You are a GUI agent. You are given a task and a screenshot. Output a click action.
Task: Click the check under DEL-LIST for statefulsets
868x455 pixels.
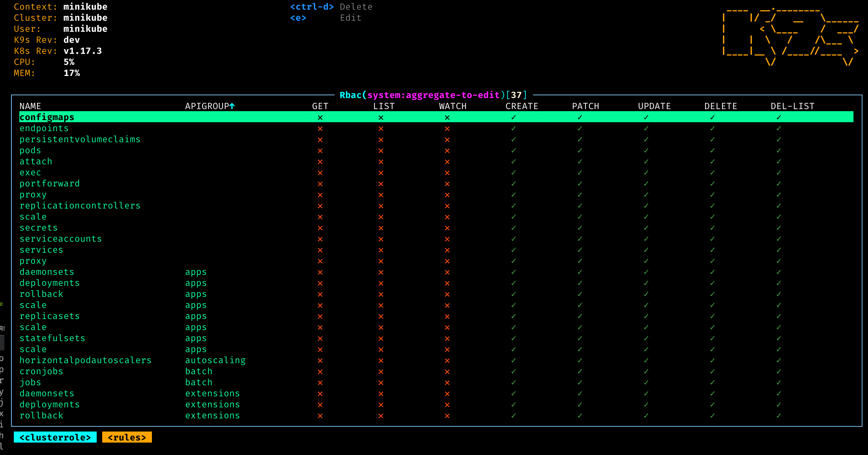(779, 338)
